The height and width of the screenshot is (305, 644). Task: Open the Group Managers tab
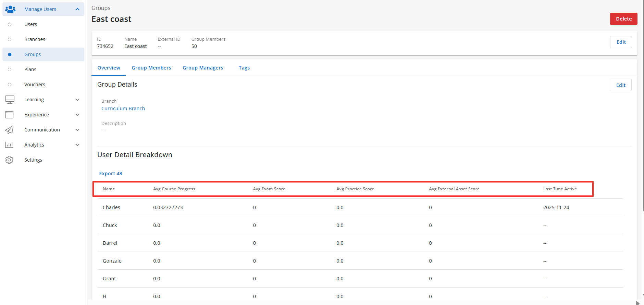tap(203, 68)
